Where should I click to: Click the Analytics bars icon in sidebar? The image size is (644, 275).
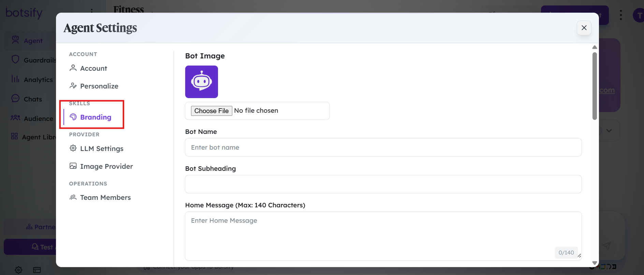(x=15, y=79)
